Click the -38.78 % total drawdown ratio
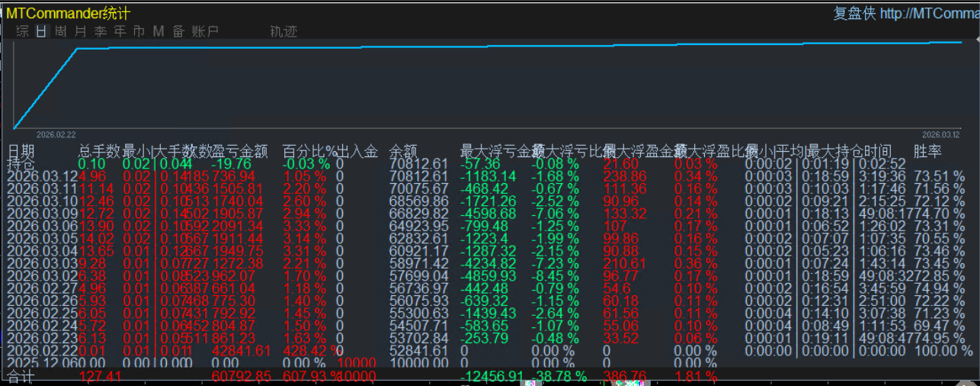The height and width of the screenshot is (386, 980). pos(559,376)
